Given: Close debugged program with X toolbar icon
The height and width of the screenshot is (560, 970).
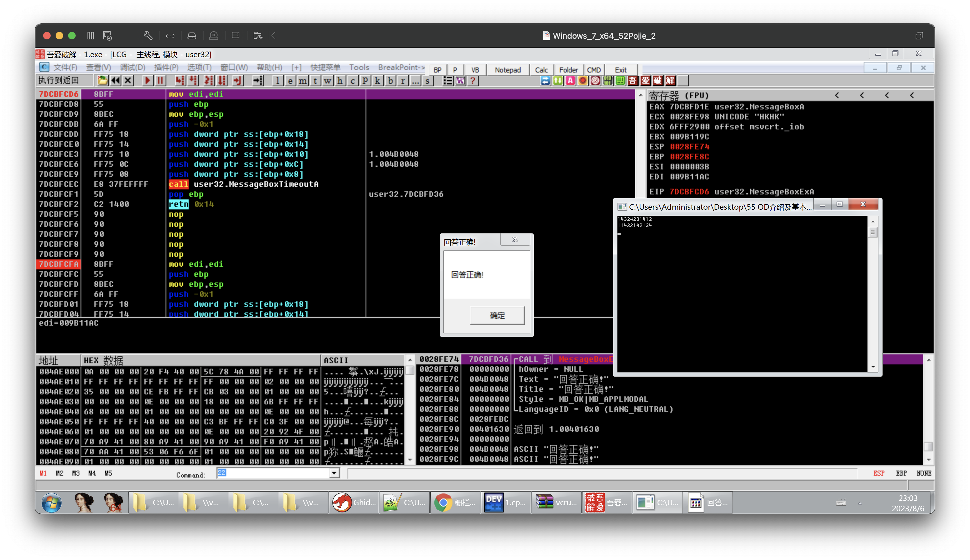Looking at the screenshot, I should [128, 81].
